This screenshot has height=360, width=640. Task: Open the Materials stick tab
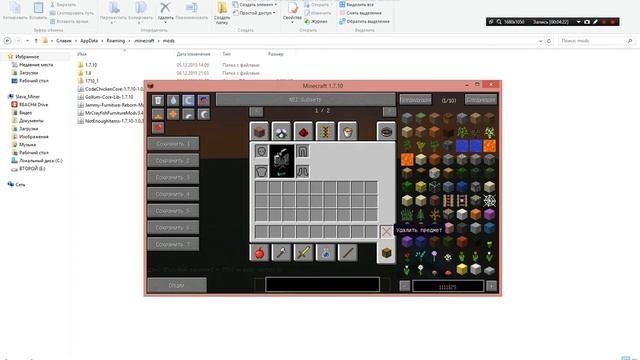347,253
